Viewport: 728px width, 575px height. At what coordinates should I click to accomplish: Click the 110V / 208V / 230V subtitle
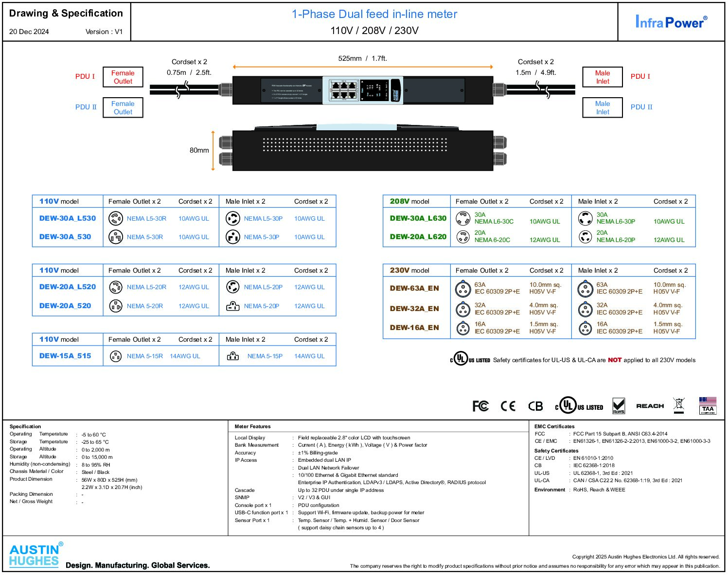coord(374,31)
